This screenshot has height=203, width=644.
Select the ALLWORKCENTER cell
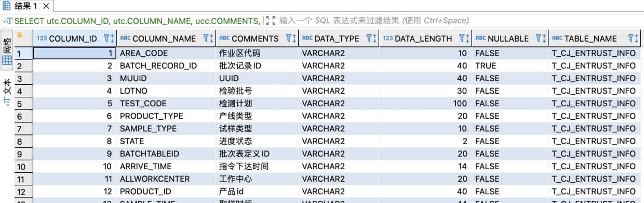[166, 179]
